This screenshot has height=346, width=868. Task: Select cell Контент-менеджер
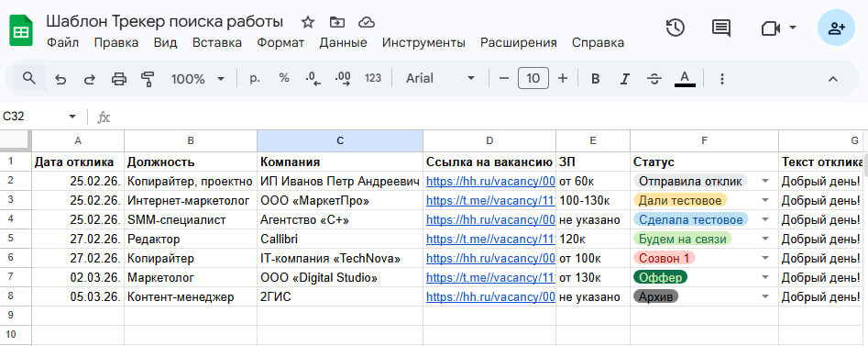tap(191, 296)
